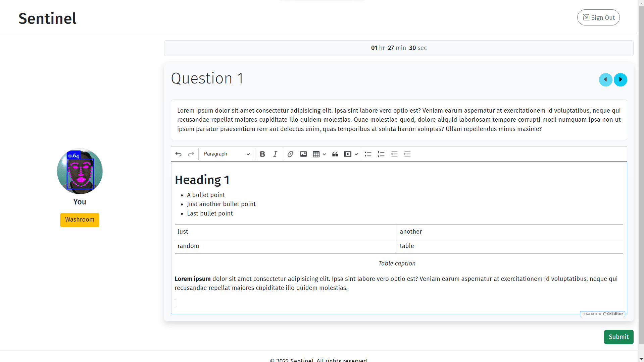The width and height of the screenshot is (644, 362).
Task: Go to the previous question arrow
Action: [606, 80]
